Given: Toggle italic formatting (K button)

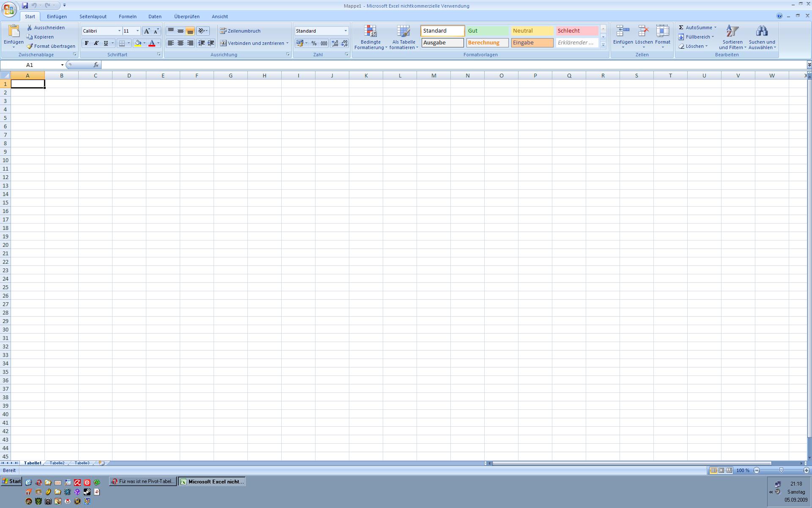Looking at the screenshot, I should pos(96,43).
